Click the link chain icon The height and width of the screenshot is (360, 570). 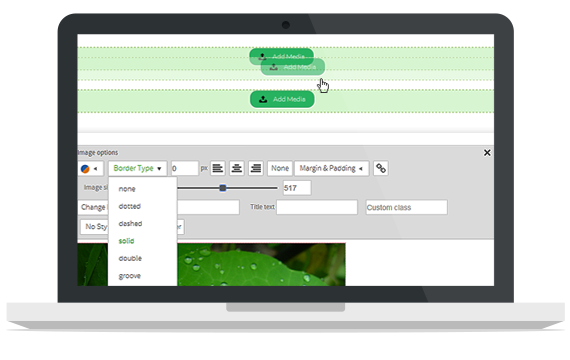[x=381, y=168]
